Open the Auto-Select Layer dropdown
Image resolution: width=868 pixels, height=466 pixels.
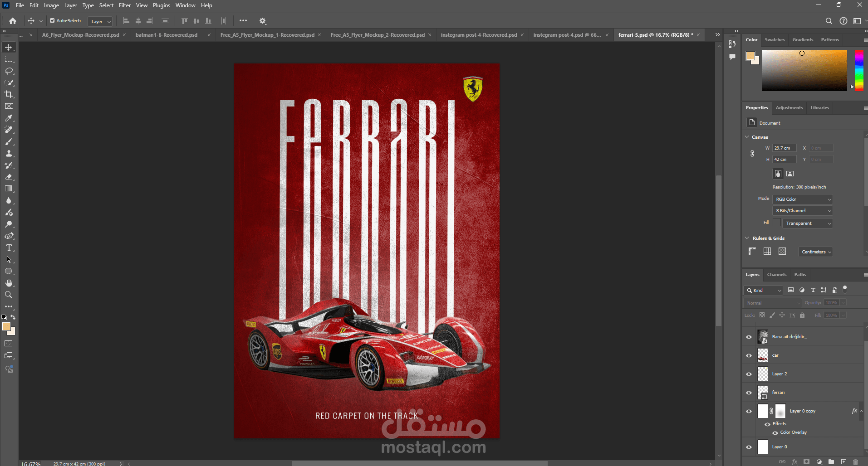[100, 21]
